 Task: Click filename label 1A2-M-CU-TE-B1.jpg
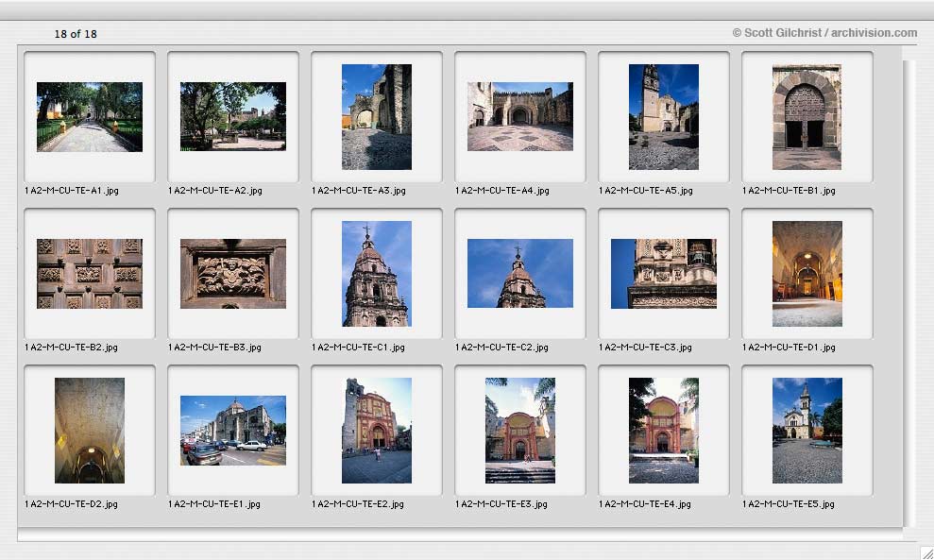[x=789, y=191]
